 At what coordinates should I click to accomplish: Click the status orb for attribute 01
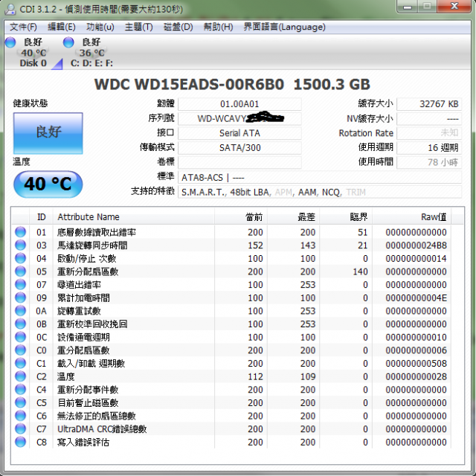point(20,232)
